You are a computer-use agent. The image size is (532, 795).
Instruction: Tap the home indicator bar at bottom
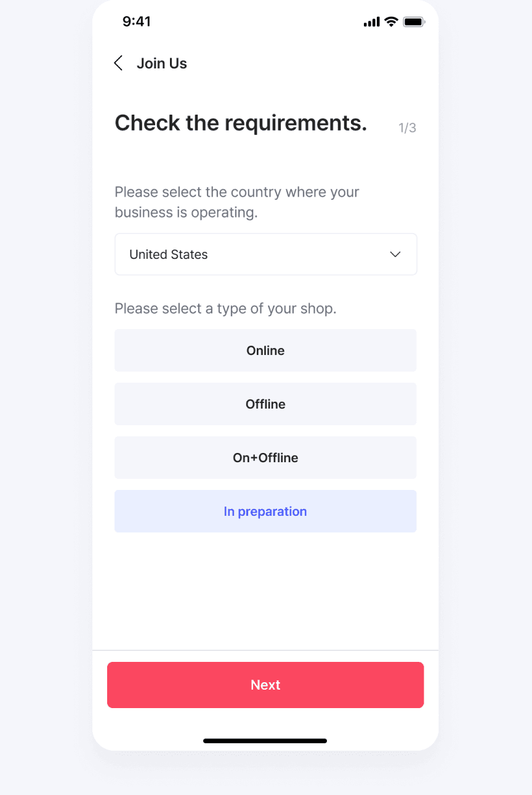(x=265, y=741)
